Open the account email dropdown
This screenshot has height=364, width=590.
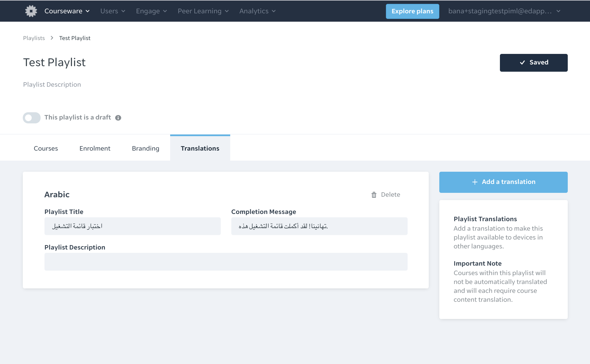pos(504,11)
